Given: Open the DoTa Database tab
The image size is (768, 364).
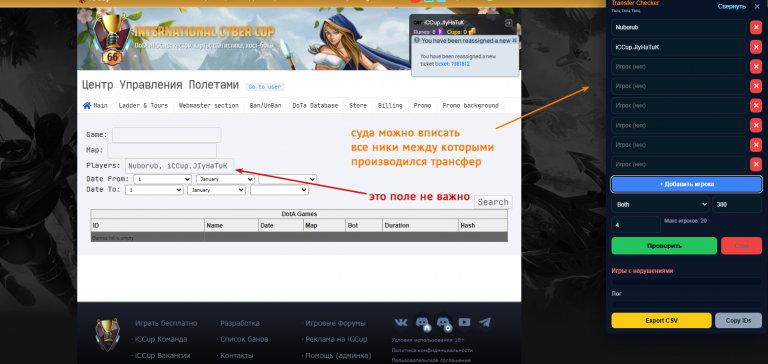Looking at the screenshot, I should (315, 105).
